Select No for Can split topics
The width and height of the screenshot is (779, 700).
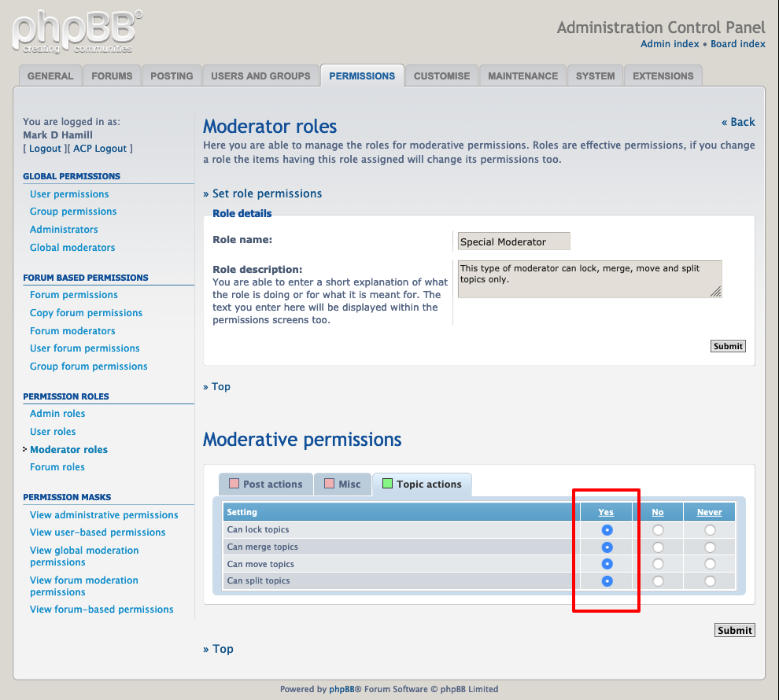pos(658,581)
